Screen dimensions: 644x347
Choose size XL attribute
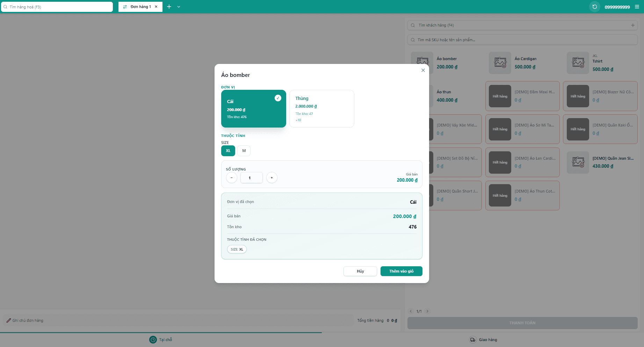point(228,151)
